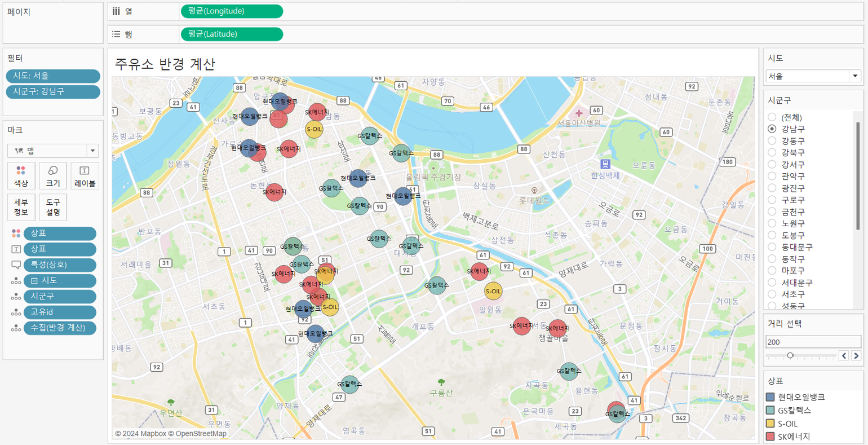Select the SK에너지 marker beside 논현동
868x445 pixels.
pos(274,192)
